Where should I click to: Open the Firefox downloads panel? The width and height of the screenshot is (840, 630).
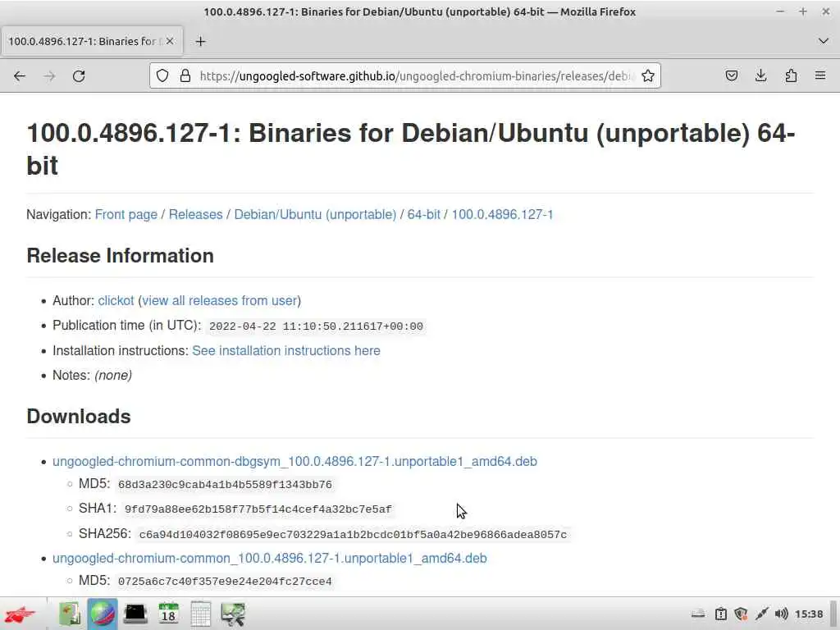tap(760, 75)
